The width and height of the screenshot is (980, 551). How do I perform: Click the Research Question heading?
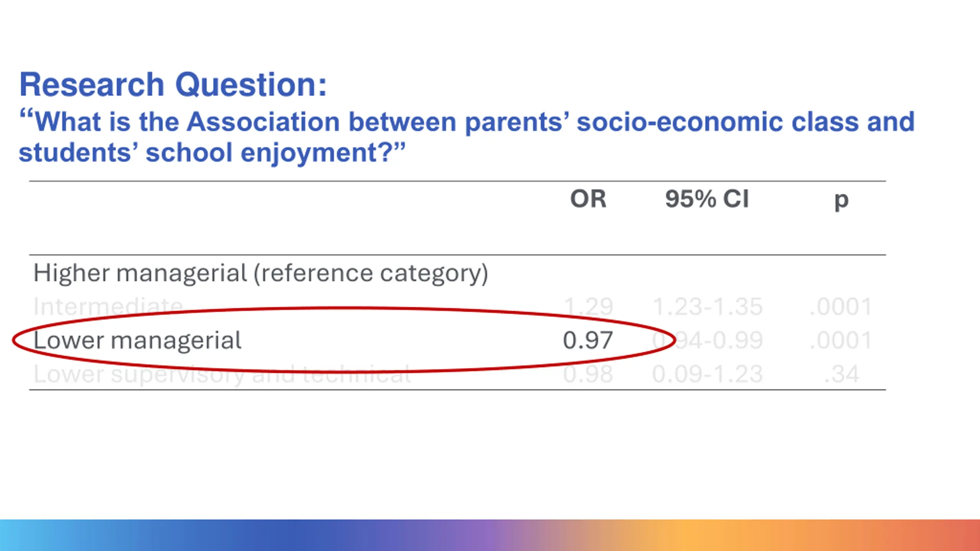click(x=173, y=84)
